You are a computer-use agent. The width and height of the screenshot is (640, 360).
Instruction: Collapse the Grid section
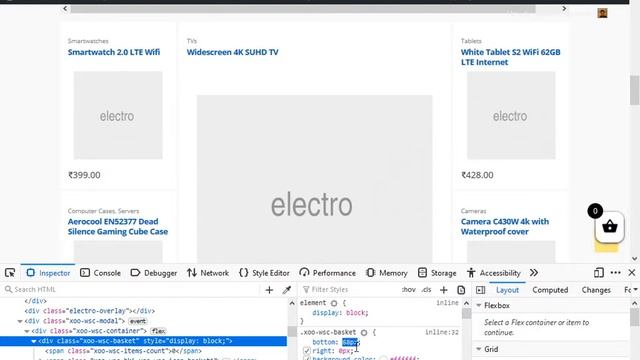tap(479, 349)
